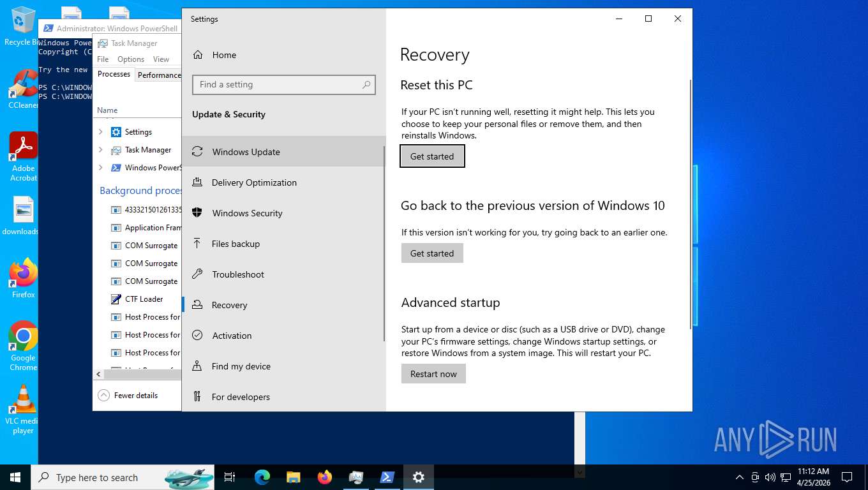
Task: Click Get started under Reset this PC
Action: point(432,156)
